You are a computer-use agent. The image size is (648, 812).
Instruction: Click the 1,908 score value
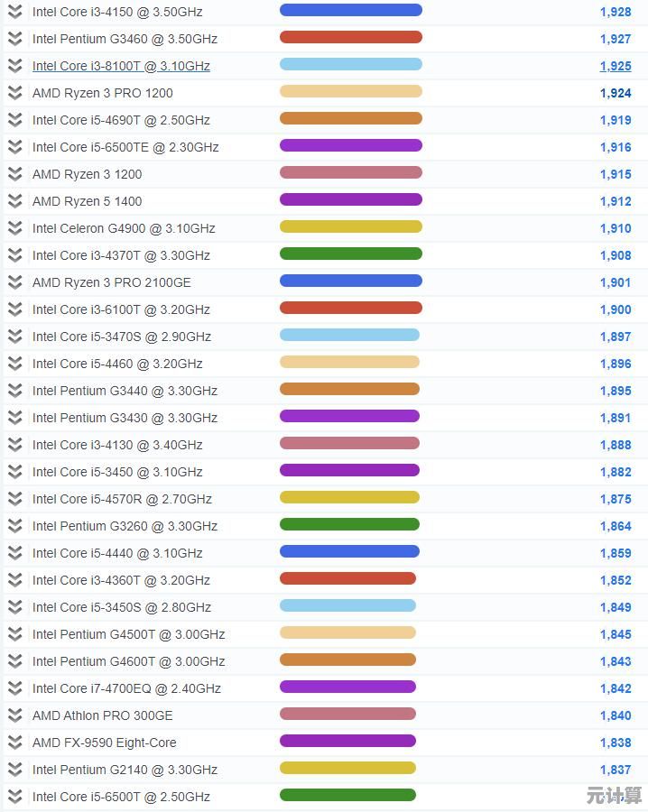click(616, 256)
